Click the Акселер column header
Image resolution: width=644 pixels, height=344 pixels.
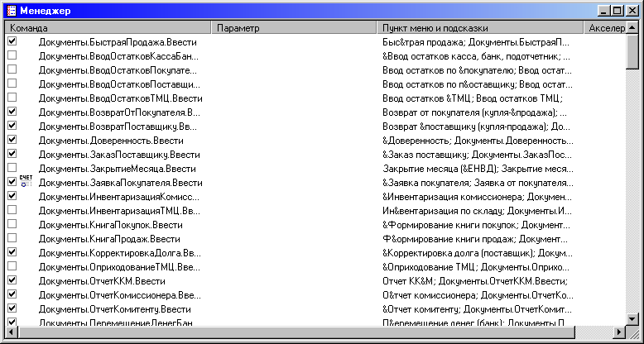604,27
